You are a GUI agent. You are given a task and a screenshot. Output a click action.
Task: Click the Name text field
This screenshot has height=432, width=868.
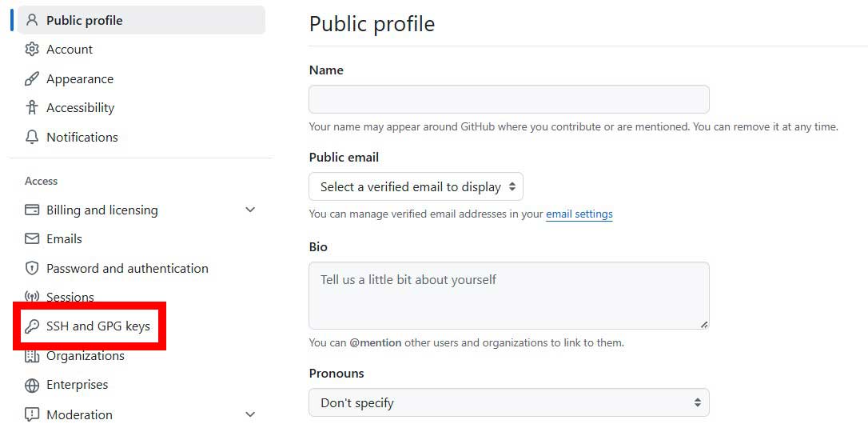(x=509, y=99)
